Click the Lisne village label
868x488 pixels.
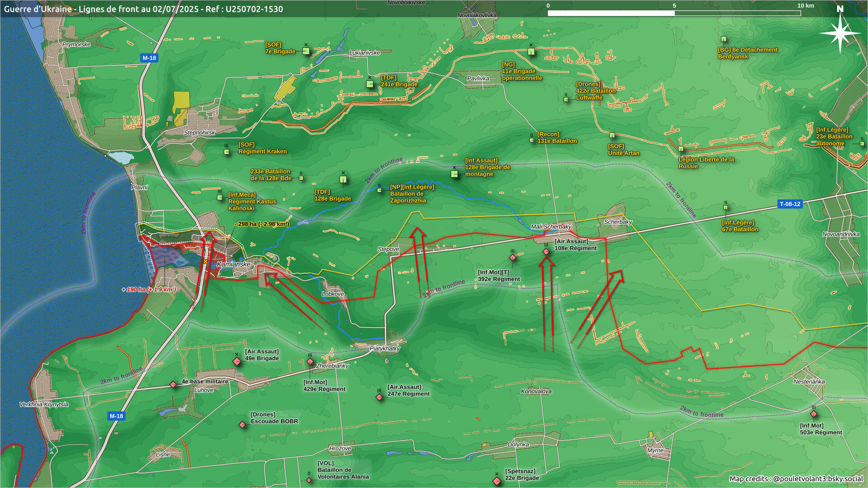[163, 454]
